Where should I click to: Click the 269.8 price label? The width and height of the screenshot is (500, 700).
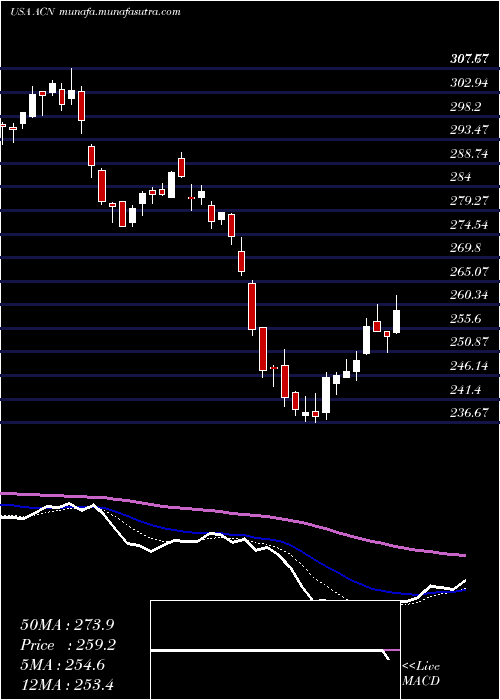466,248
